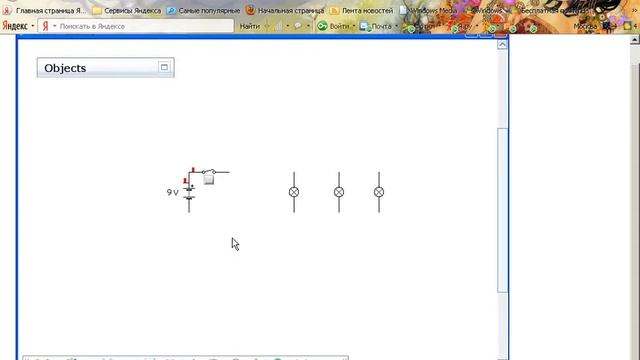Click the scroll-up arrow of the simulation pane

502,44
